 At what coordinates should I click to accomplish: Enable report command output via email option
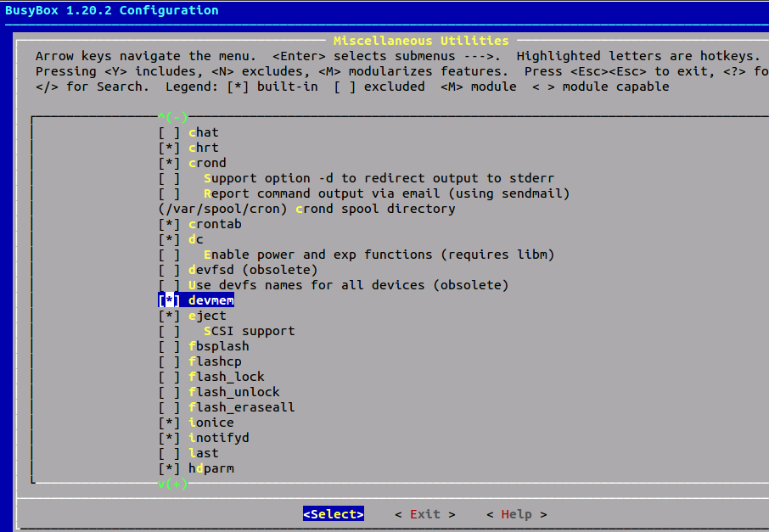click(169, 193)
